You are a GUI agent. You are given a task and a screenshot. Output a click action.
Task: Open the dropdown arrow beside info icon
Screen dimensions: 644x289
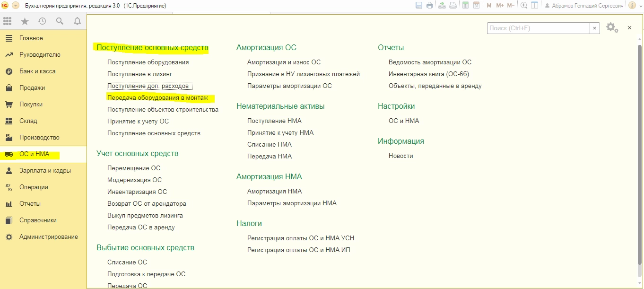coord(640,5)
